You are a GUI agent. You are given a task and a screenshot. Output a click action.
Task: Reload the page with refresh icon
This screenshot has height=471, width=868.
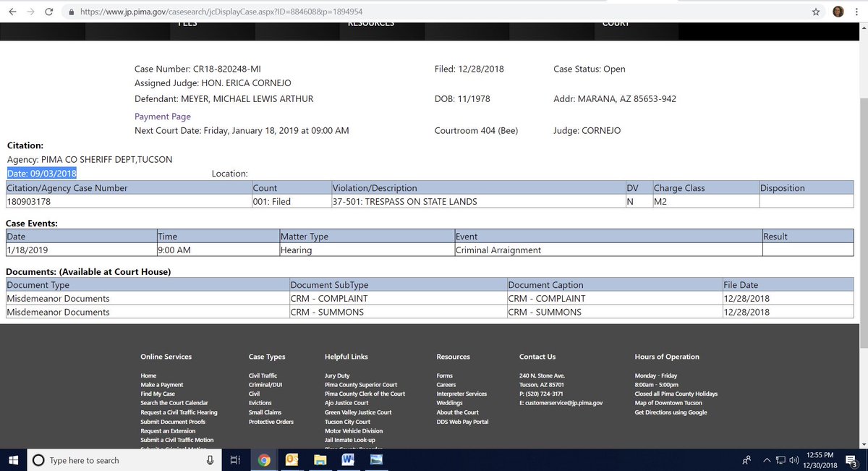(x=49, y=12)
